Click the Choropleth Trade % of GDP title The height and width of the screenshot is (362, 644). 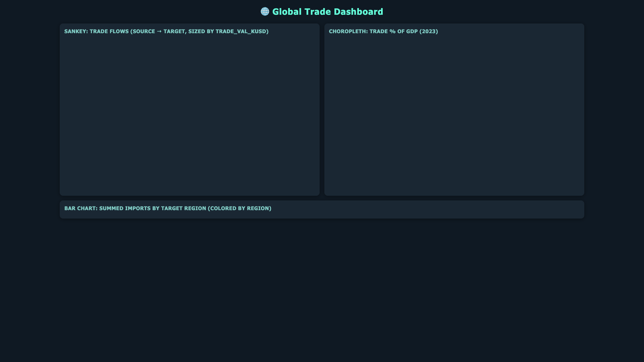coord(383,32)
